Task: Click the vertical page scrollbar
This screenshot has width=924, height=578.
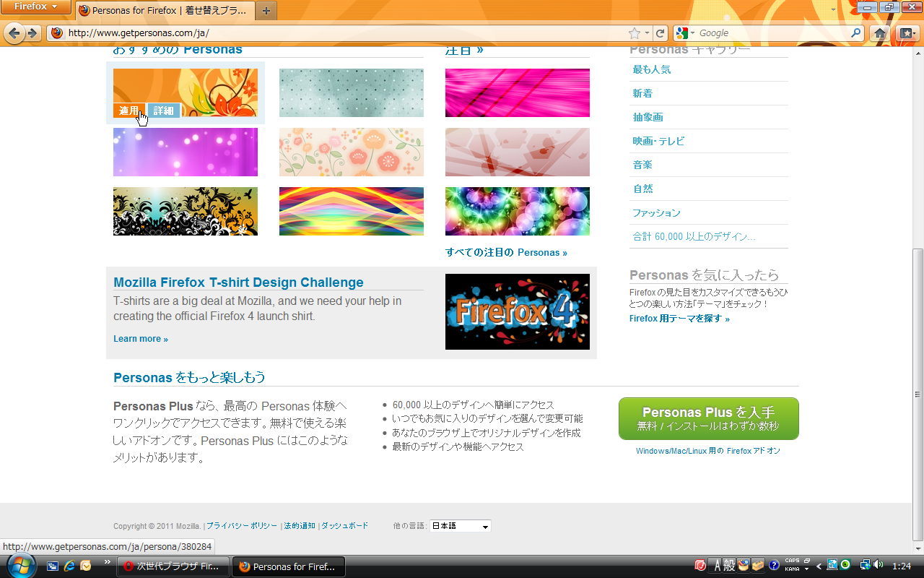Action: click(x=918, y=394)
